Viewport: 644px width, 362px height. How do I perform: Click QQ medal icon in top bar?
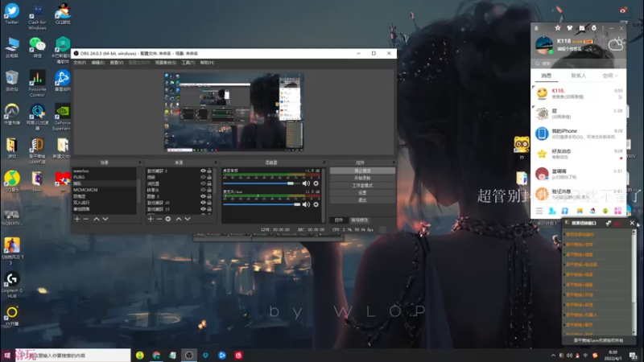pos(594,28)
